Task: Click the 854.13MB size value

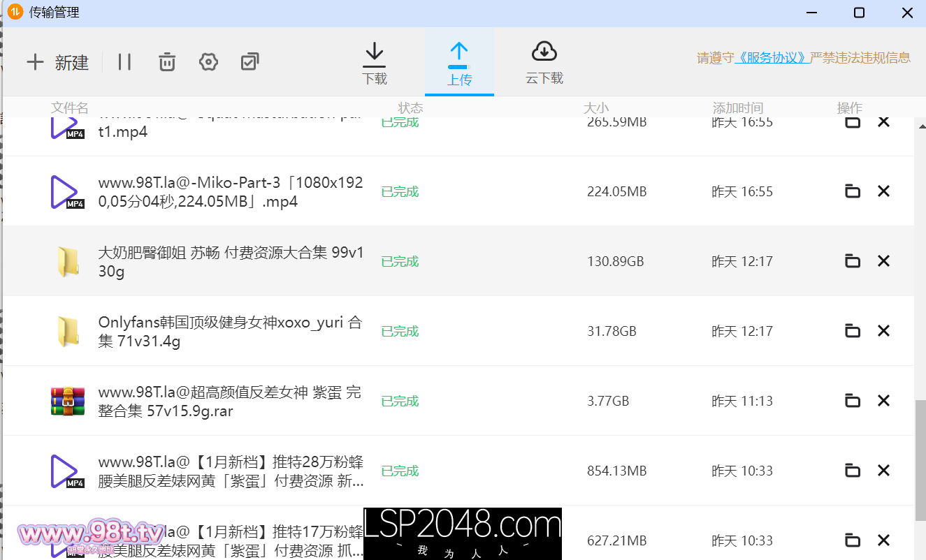Action: pyautogui.click(x=617, y=471)
